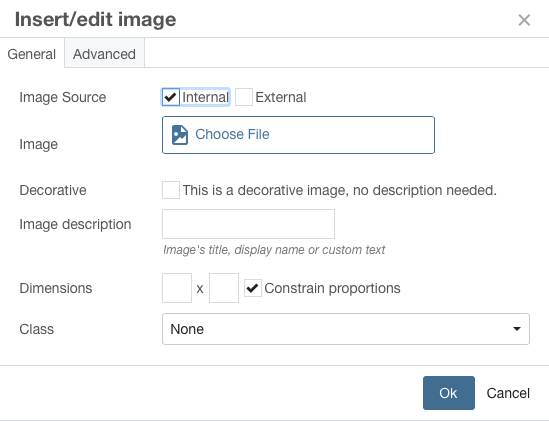The image size is (549, 421).
Task: Close the Insert/edit image dialog with X
Action: pyautogui.click(x=524, y=20)
